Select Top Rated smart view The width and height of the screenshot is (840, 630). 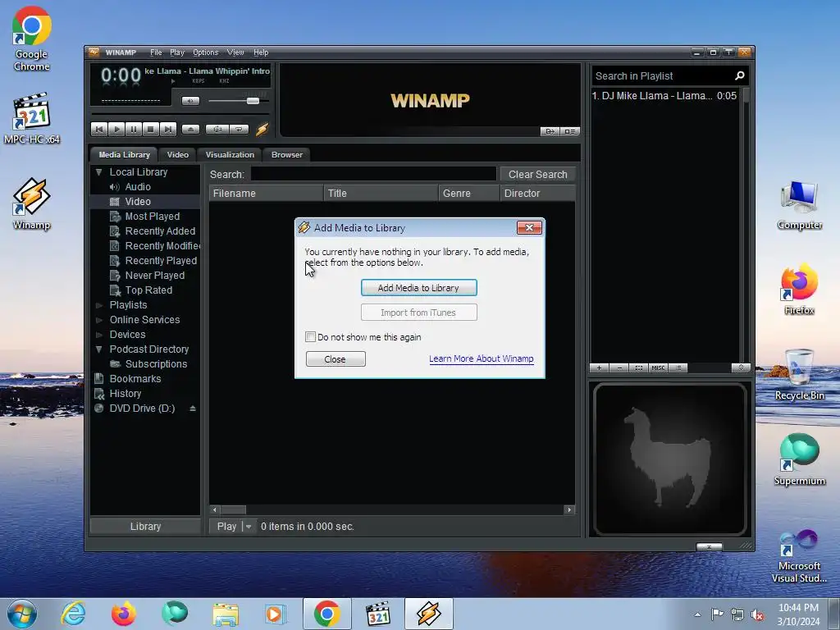click(x=148, y=290)
